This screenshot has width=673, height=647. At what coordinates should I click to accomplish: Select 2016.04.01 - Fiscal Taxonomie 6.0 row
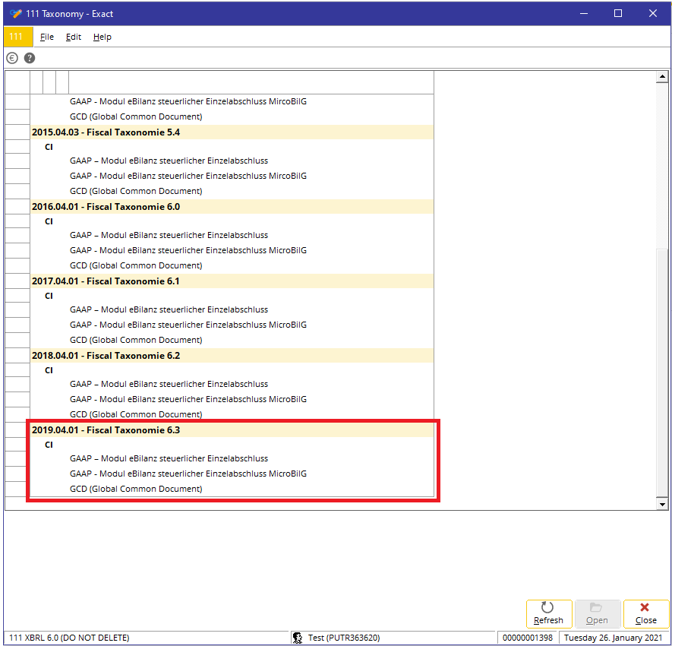[232, 207]
